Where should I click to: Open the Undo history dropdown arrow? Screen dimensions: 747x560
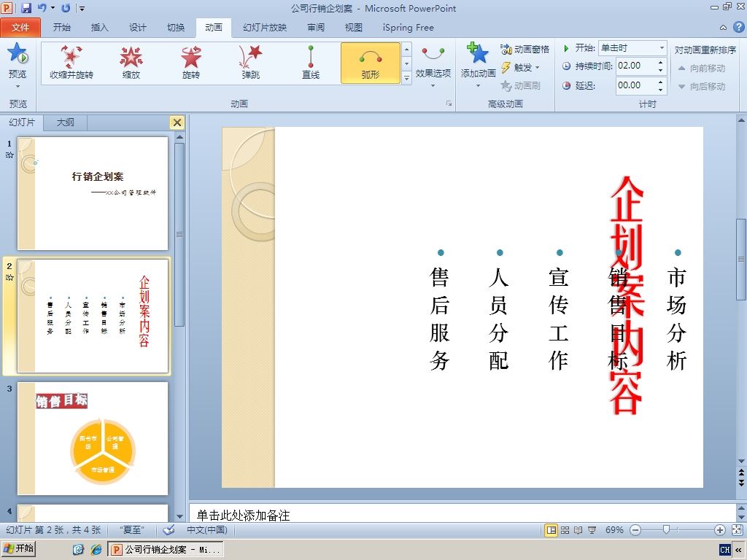pyautogui.click(x=53, y=8)
